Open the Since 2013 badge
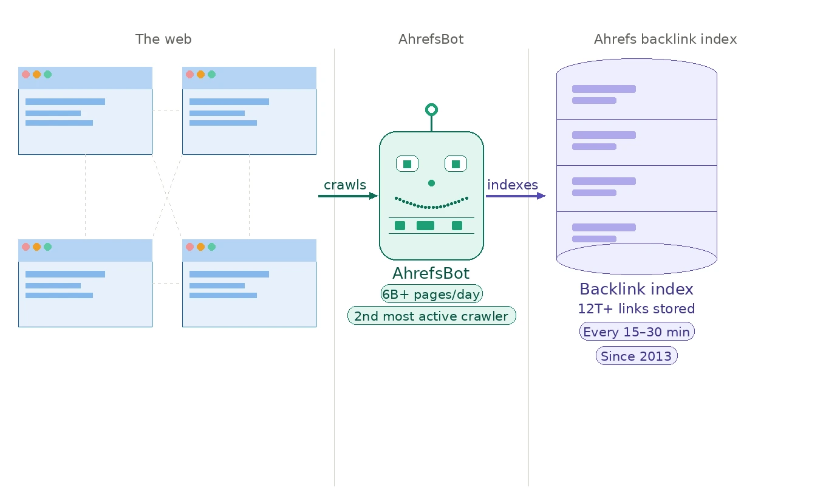The image size is (826, 504). tap(637, 356)
